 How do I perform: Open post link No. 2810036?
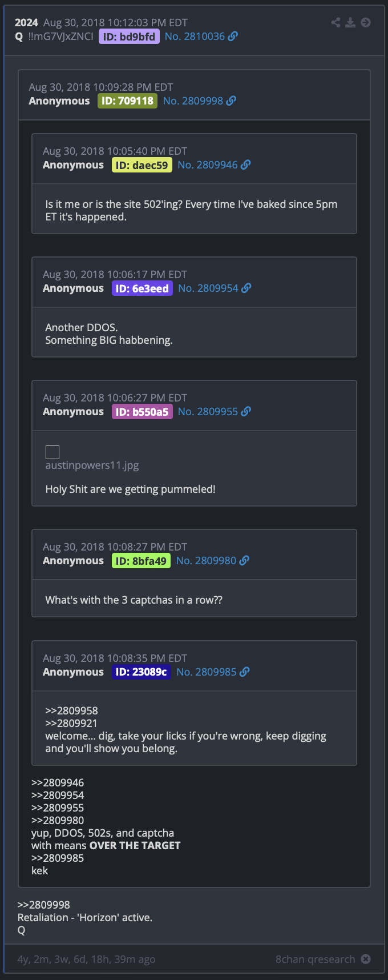pos(195,36)
